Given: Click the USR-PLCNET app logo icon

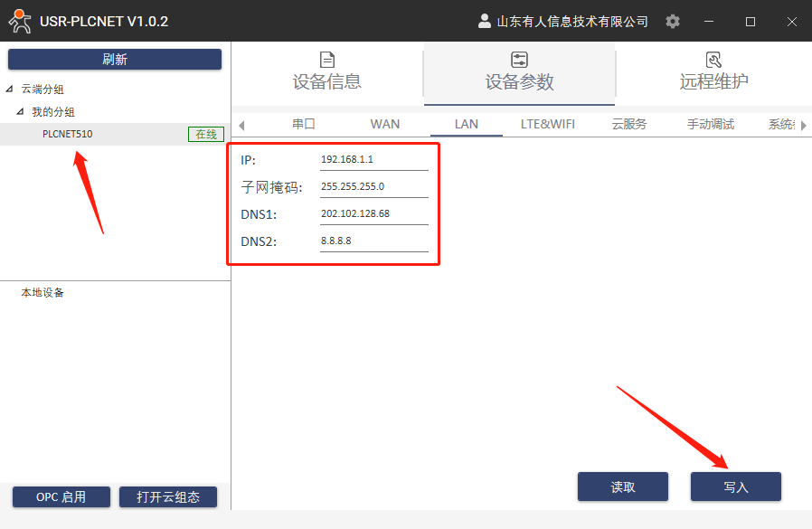Looking at the screenshot, I should coord(20,20).
